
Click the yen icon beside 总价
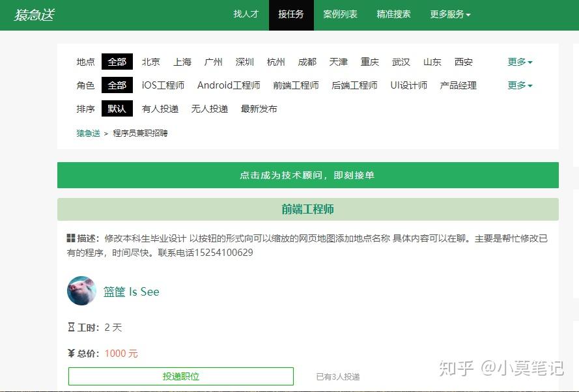(x=71, y=353)
